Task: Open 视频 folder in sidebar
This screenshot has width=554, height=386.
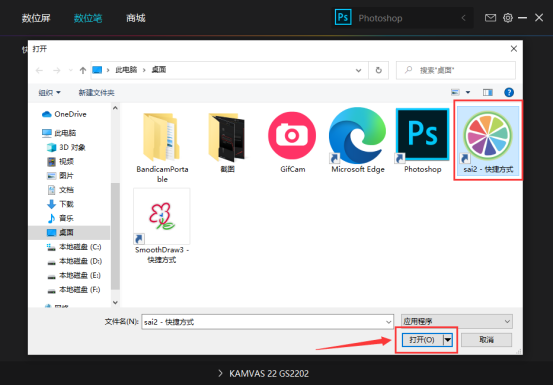Action: click(x=60, y=161)
